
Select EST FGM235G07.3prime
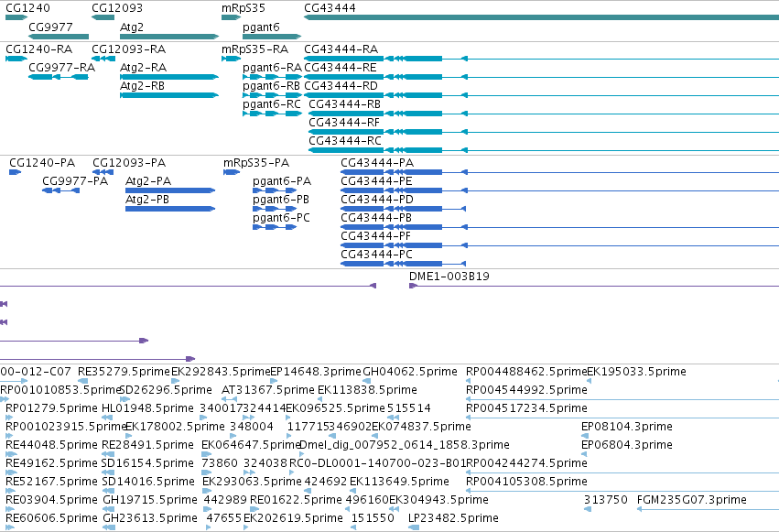click(691, 500)
